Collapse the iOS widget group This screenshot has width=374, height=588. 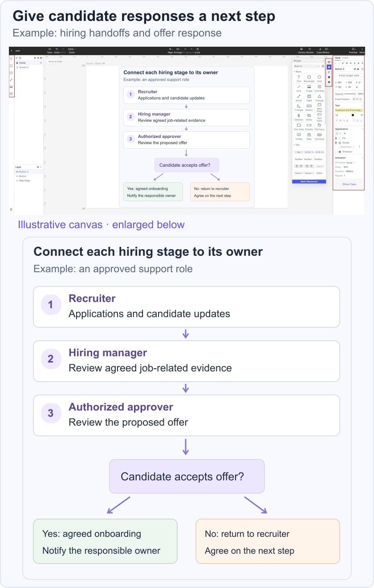pyautogui.click(x=294, y=145)
